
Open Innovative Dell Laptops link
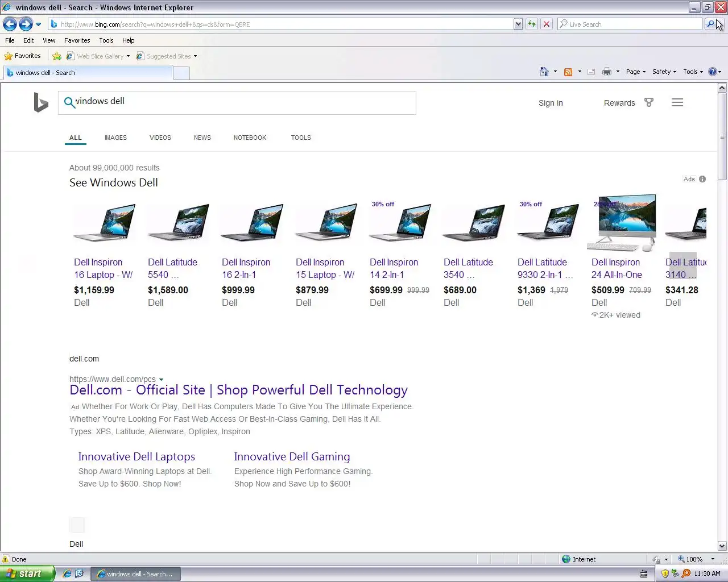136,456
